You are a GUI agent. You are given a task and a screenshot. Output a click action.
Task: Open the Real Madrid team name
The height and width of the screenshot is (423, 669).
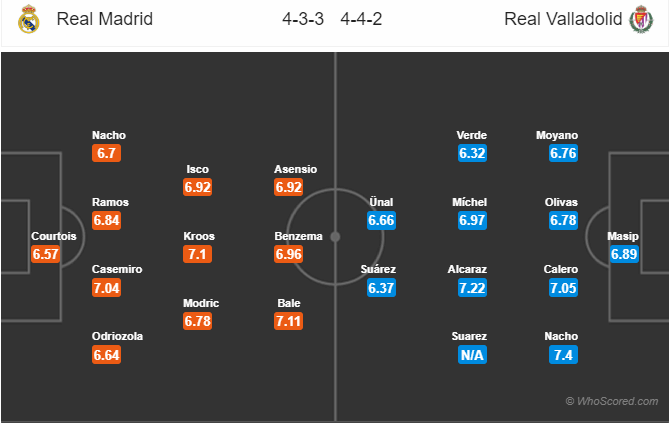pyautogui.click(x=105, y=19)
